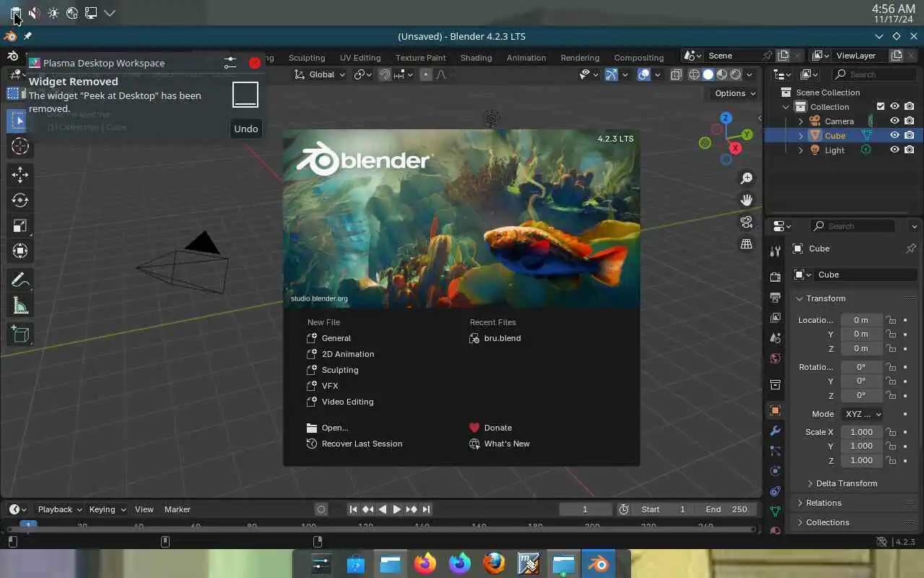Image resolution: width=924 pixels, height=578 pixels.
Task: Open the View Layer properties tab
Action: 775,318
